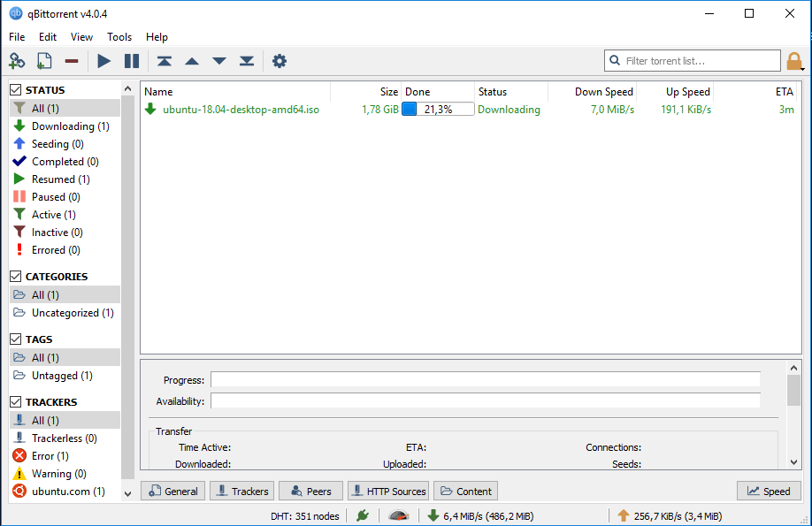This screenshot has width=812, height=526.
Task: Sort by the Size column header
Action: tap(365, 92)
